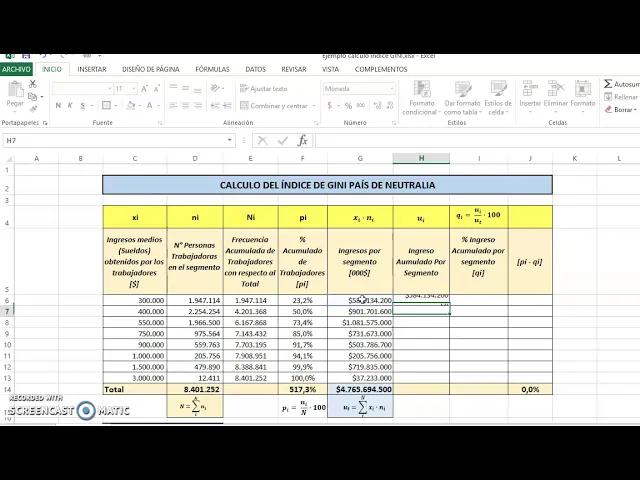Click the formula bar input area
The image size is (640, 480).
click(x=477, y=140)
